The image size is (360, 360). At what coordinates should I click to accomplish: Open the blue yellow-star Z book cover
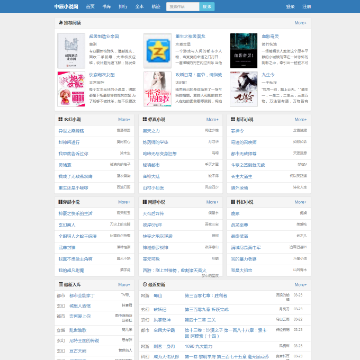[157, 51]
